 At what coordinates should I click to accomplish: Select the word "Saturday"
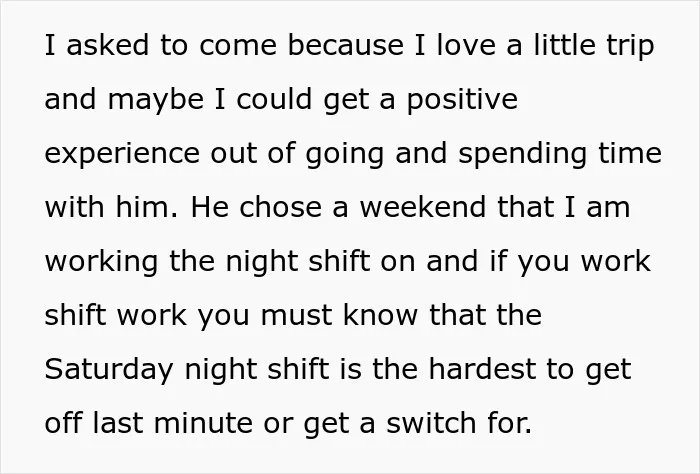108,370
